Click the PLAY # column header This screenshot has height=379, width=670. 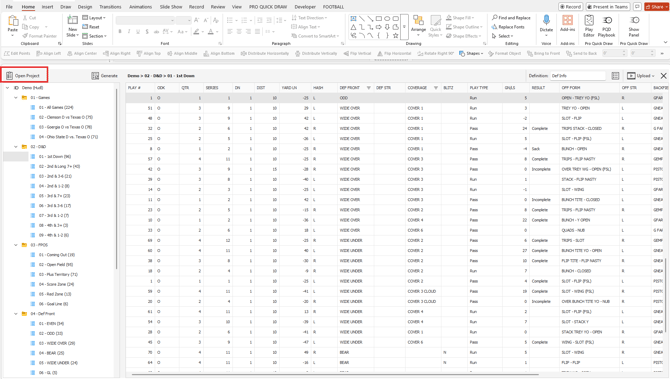coord(140,88)
